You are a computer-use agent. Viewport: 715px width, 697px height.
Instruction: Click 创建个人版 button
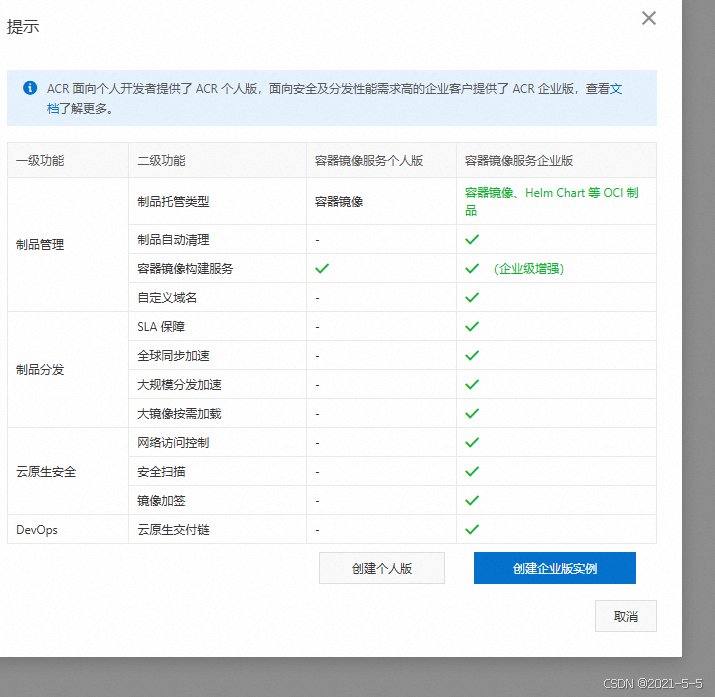coord(382,568)
